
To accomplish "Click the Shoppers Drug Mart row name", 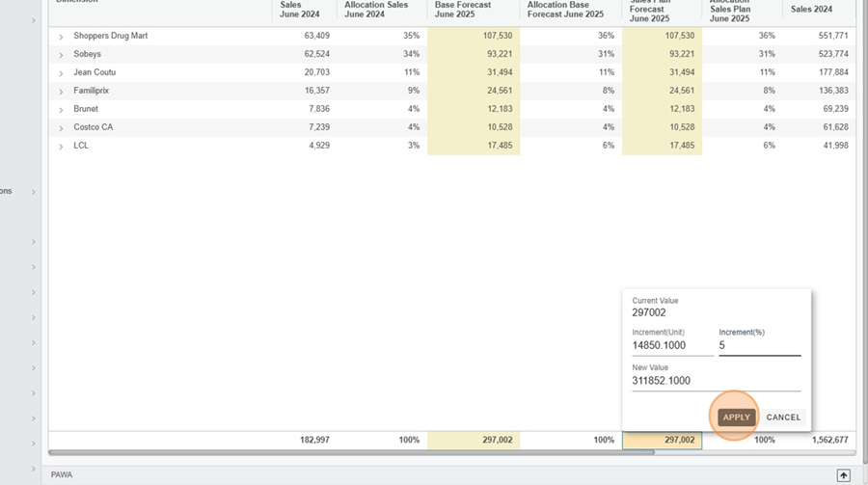I will pyautogui.click(x=111, y=36).
